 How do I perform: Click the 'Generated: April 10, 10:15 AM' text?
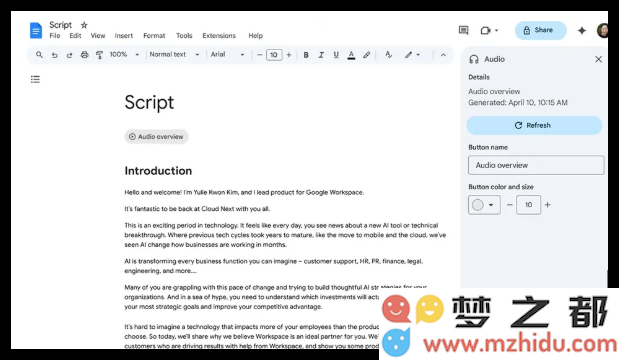(518, 103)
